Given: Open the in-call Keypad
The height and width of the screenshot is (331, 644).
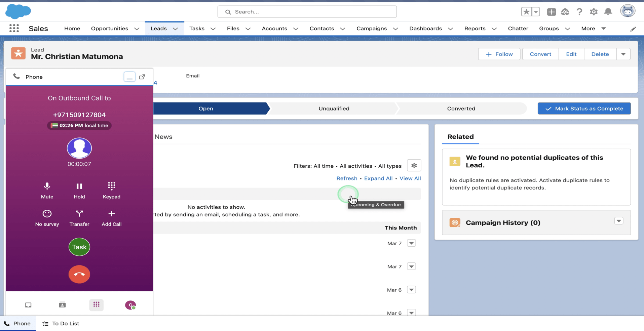Looking at the screenshot, I should click(111, 190).
